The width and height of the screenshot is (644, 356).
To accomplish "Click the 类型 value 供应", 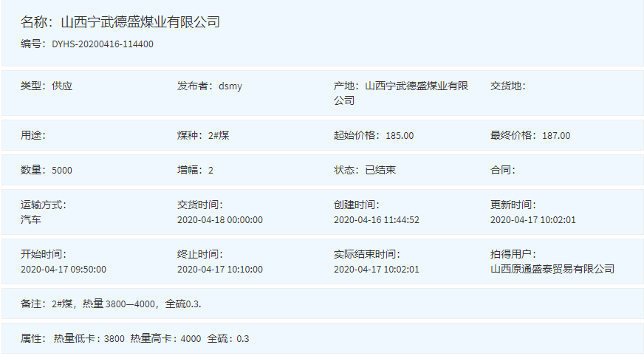I will pyautogui.click(x=62, y=86).
